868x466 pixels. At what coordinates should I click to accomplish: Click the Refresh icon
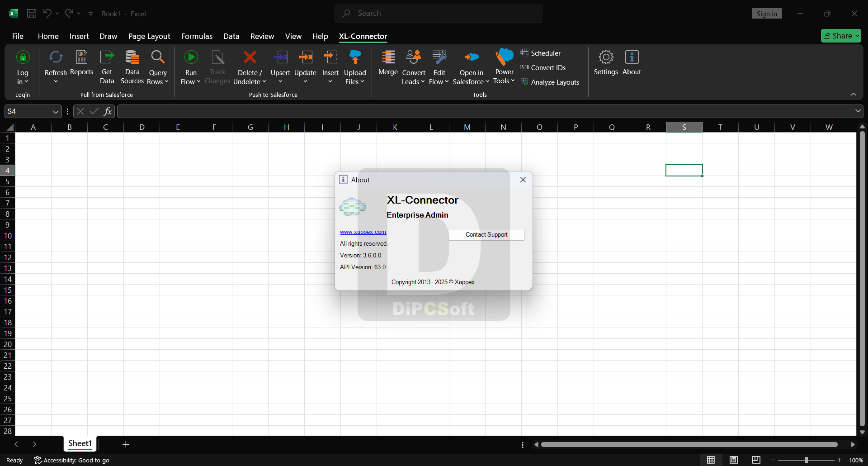[x=56, y=57]
